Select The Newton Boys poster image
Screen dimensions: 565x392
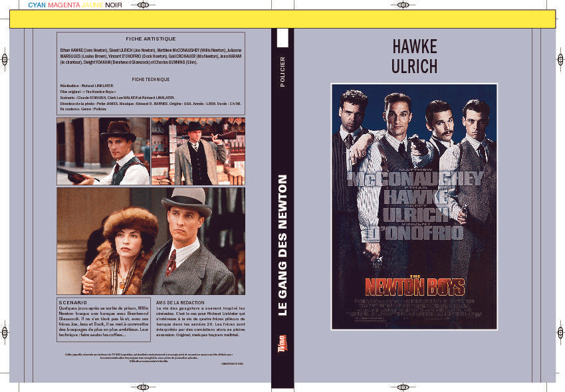click(414, 207)
